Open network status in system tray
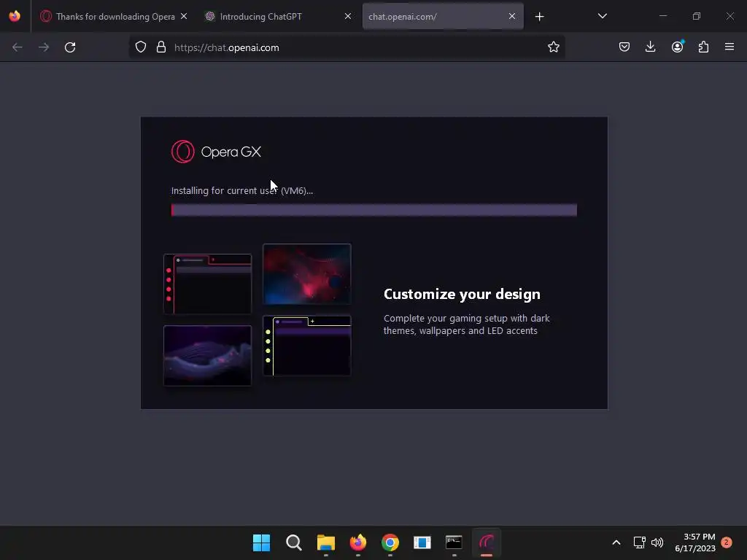The height and width of the screenshot is (560, 747). point(639,542)
